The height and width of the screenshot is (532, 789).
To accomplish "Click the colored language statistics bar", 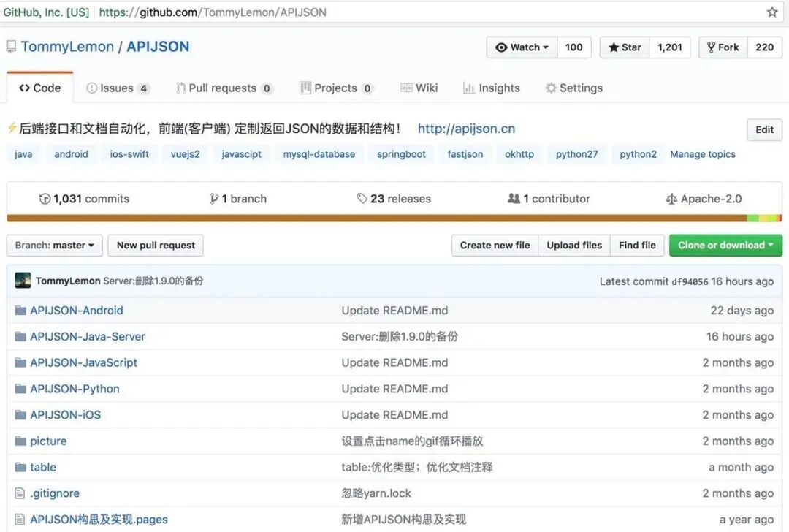I will 394,218.
